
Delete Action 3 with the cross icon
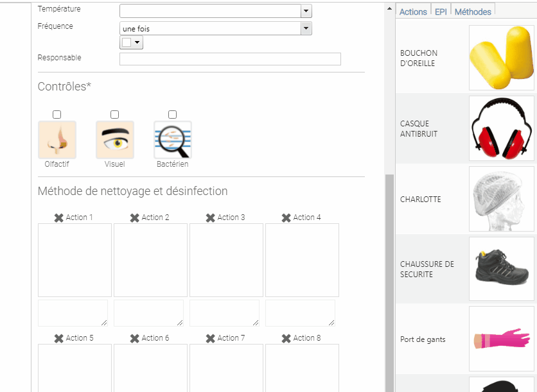210,217
